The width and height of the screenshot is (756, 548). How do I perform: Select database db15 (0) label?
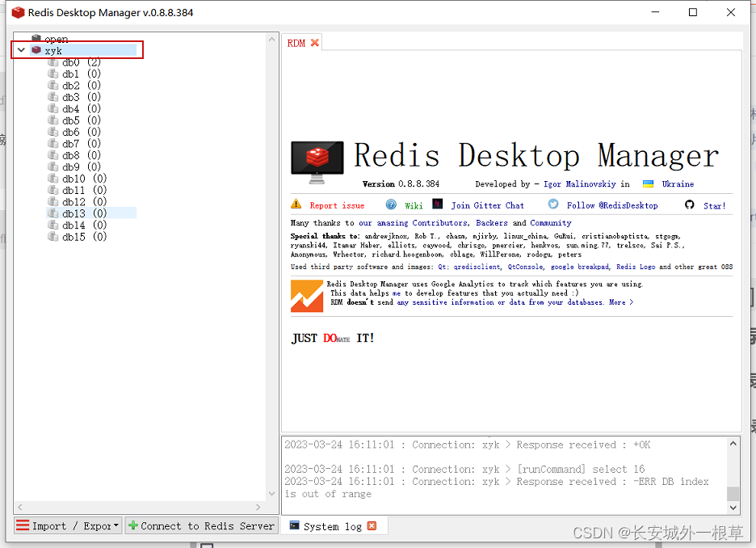(84, 237)
